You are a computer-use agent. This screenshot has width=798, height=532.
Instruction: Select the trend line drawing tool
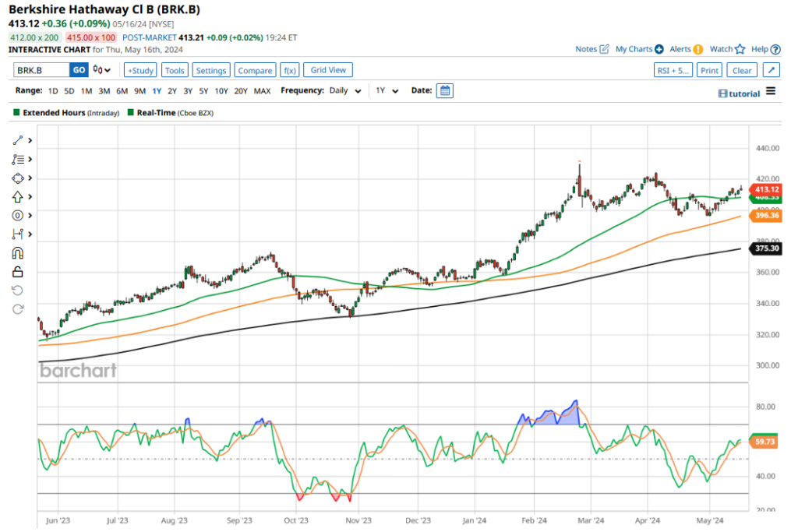coord(18,140)
